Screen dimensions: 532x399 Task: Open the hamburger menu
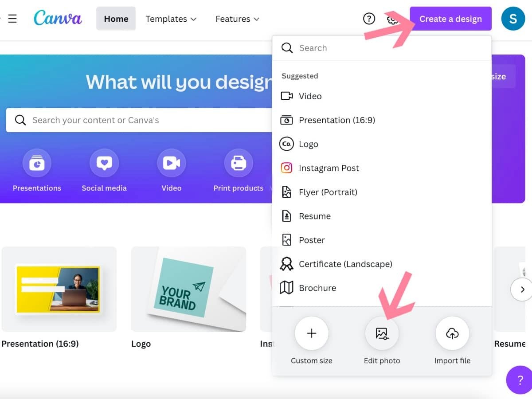tap(12, 19)
